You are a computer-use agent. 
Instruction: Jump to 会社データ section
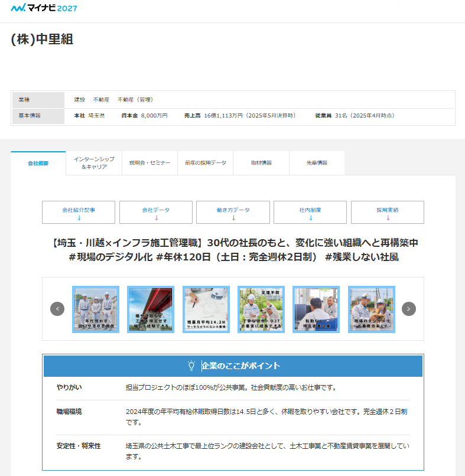(156, 213)
